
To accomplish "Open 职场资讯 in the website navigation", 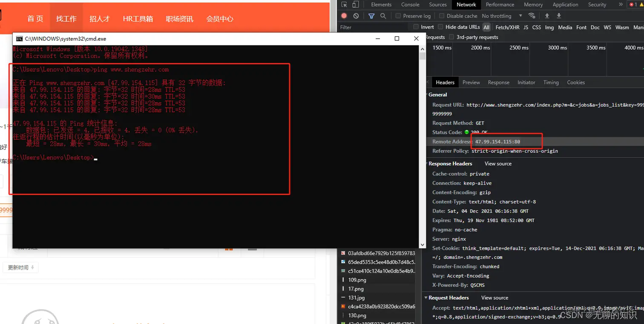I will pyautogui.click(x=179, y=19).
